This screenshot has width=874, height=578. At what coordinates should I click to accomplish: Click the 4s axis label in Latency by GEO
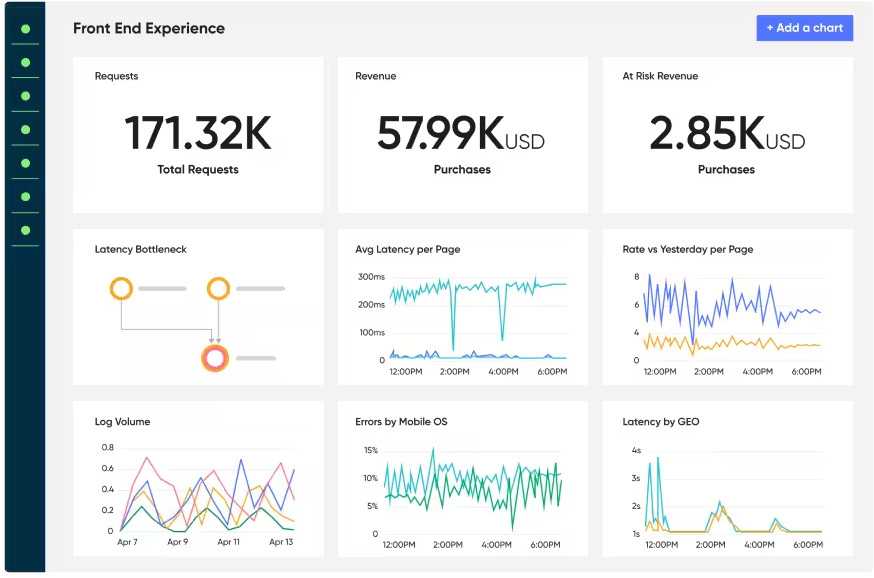point(636,450)
